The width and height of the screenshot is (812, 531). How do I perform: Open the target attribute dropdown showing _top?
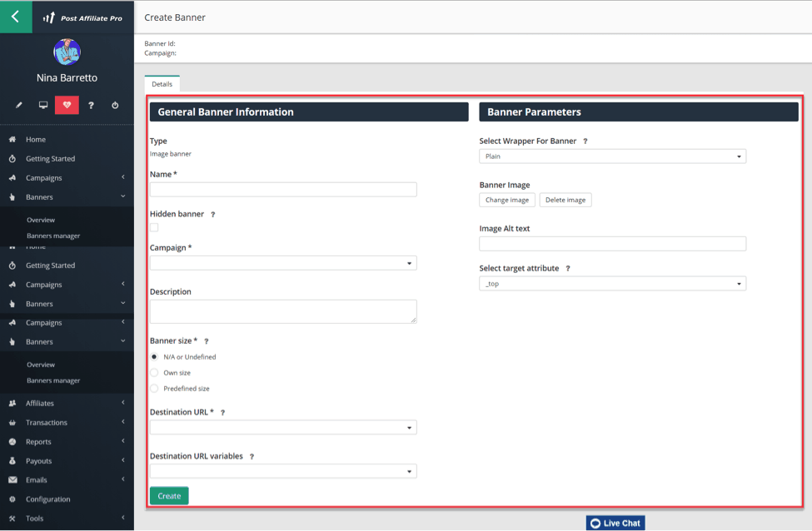(x=613, y=284)
